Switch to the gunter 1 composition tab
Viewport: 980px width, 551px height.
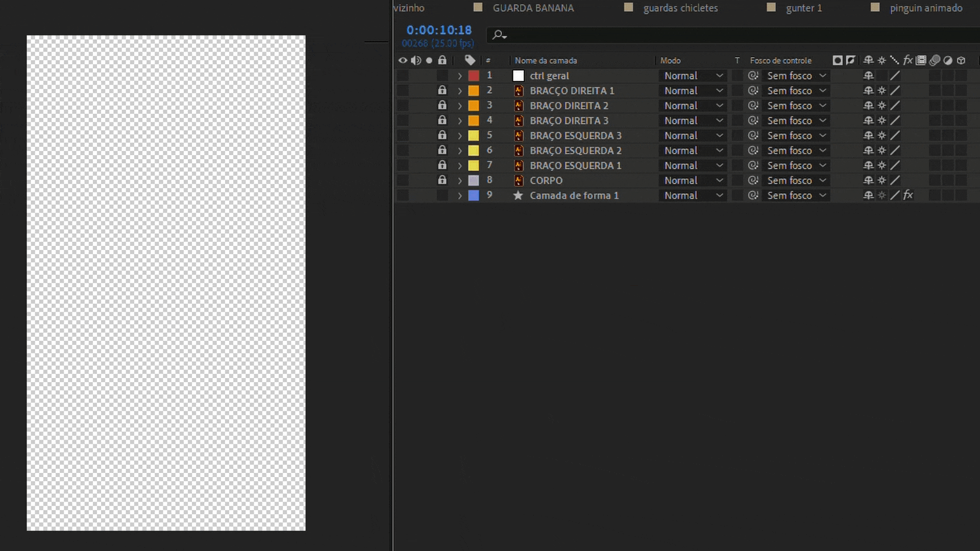[803, 8]
